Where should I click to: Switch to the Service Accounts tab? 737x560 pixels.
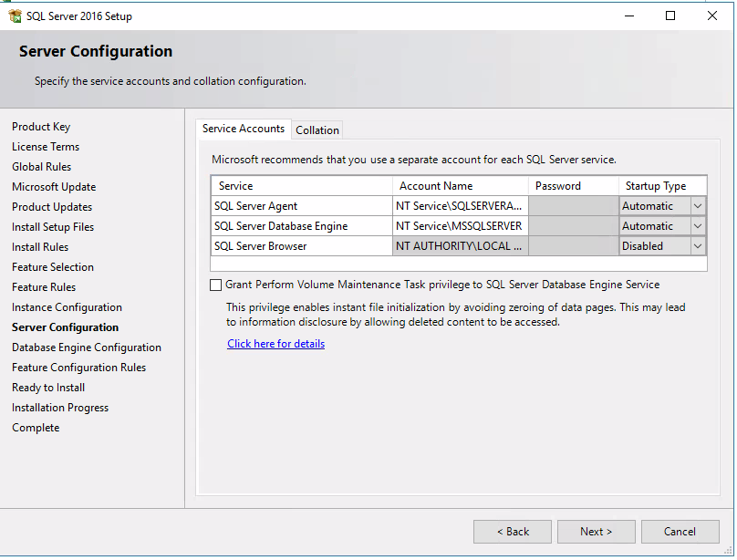[x=243, y=129]
